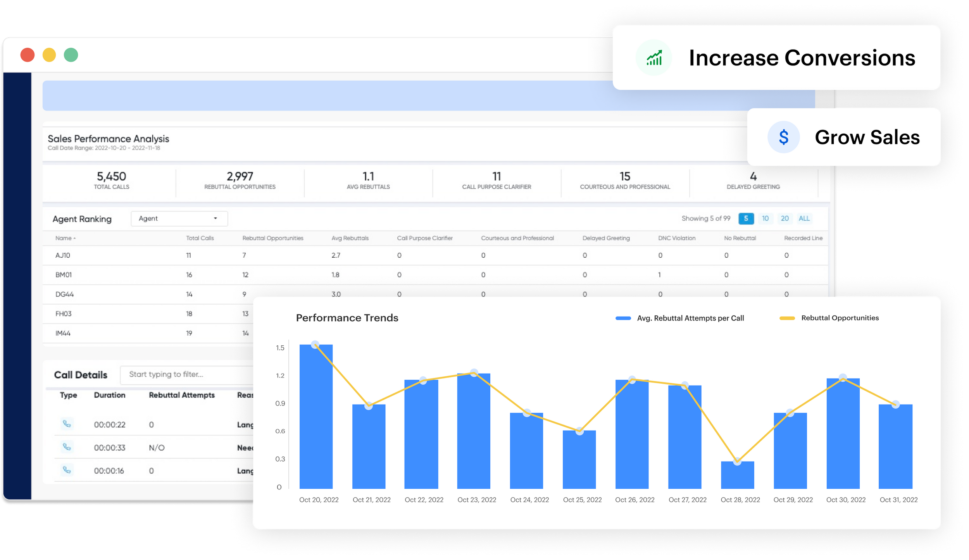Click the dropdown arrow in the Agent selector

coord(216,219)
